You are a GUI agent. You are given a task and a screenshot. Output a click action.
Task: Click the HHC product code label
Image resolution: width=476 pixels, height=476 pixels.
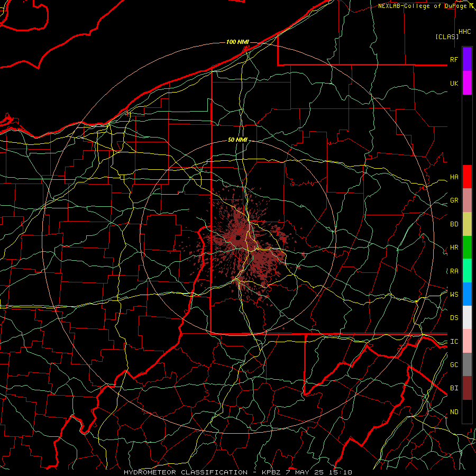tap(465, 32)
